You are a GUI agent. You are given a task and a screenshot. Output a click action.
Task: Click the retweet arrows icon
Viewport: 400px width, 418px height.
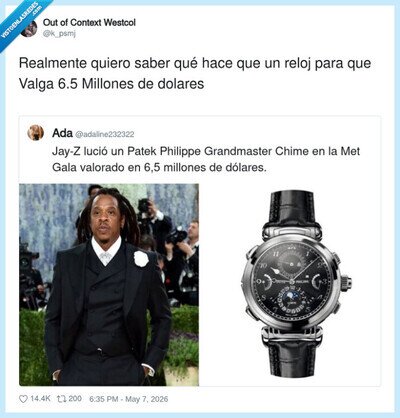point(62,399)
